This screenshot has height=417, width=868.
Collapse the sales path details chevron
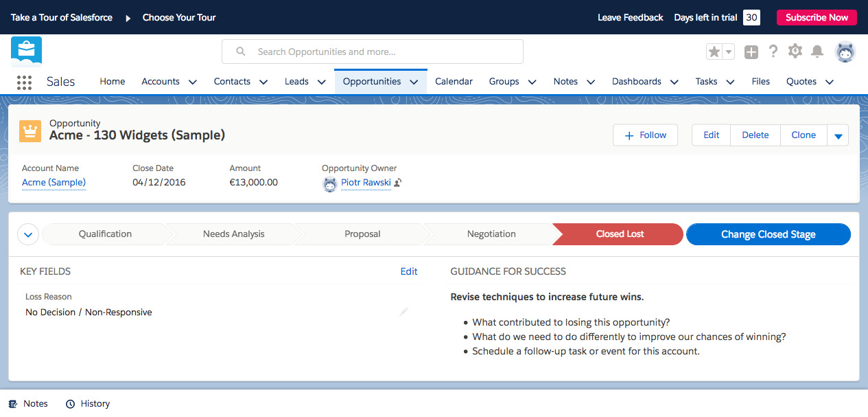(x=28, y=234)
